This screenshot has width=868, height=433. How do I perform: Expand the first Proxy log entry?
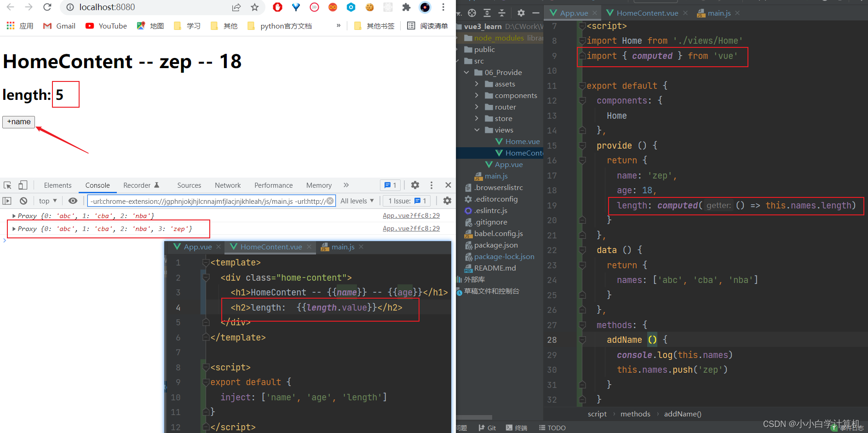[14, 216]
